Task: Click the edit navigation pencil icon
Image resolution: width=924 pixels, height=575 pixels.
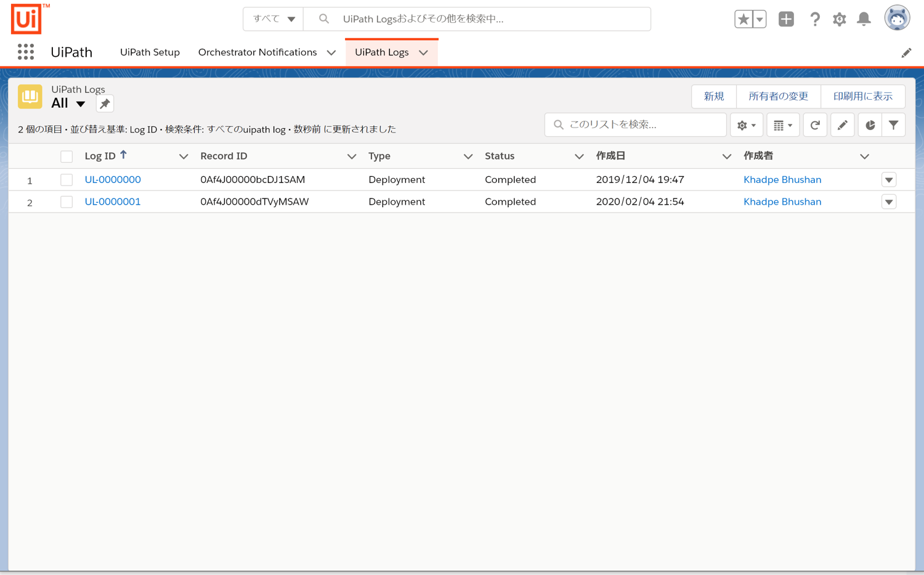Action: tap(906, 53)
